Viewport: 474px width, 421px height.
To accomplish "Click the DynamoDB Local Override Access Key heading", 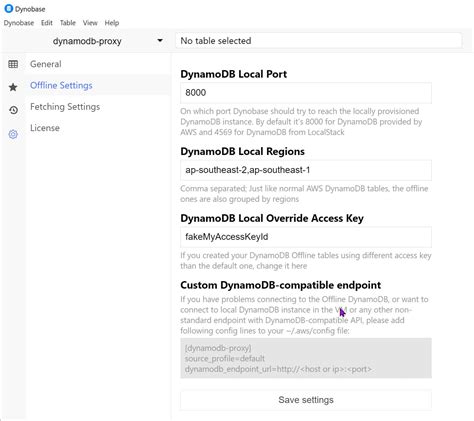I will pos(272,218).
